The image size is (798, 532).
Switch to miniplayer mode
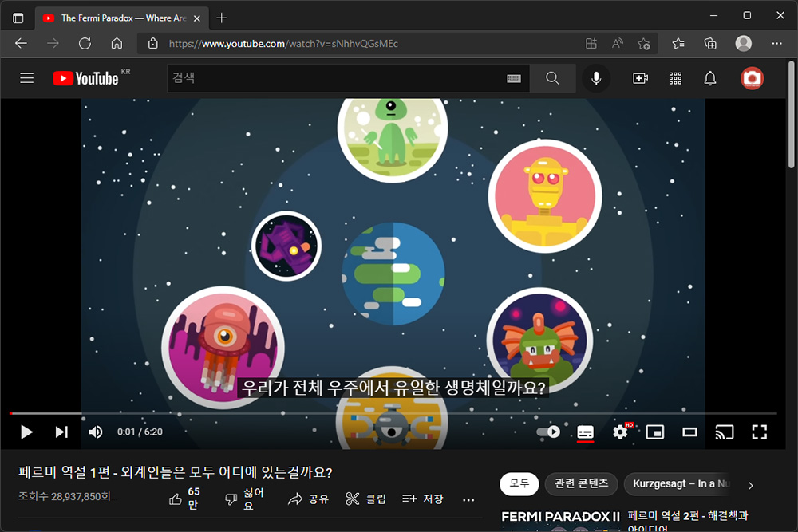click(x=654, y=432)
